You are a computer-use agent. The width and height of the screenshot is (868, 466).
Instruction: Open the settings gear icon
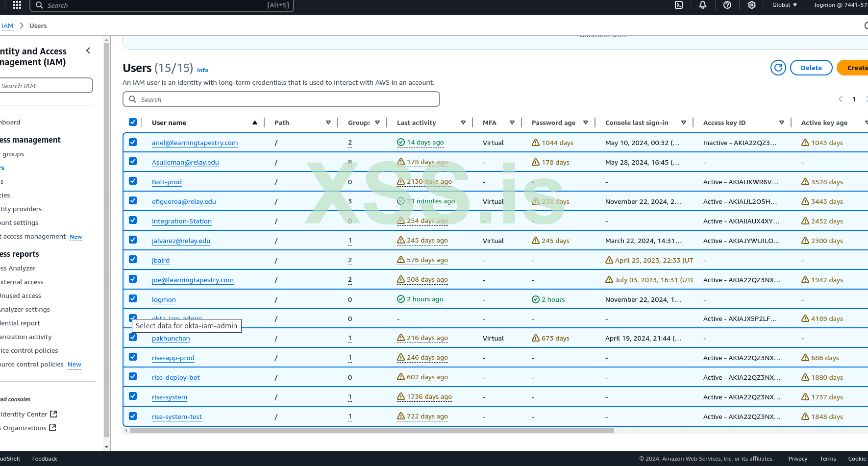pyautogui.click(x=752, y=5)
